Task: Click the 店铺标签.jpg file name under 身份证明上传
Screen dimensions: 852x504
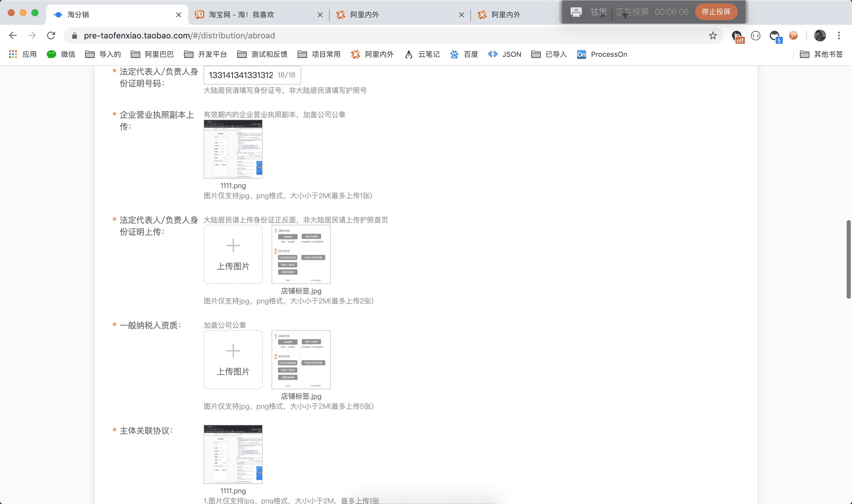Action: click(x=301, y=291)
